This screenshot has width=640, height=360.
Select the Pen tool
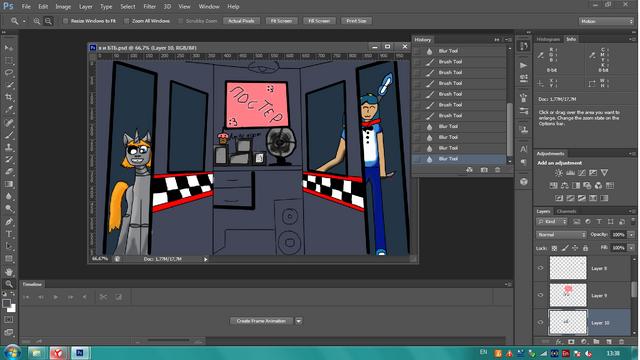pyautogui.click(x=9, y=222)
